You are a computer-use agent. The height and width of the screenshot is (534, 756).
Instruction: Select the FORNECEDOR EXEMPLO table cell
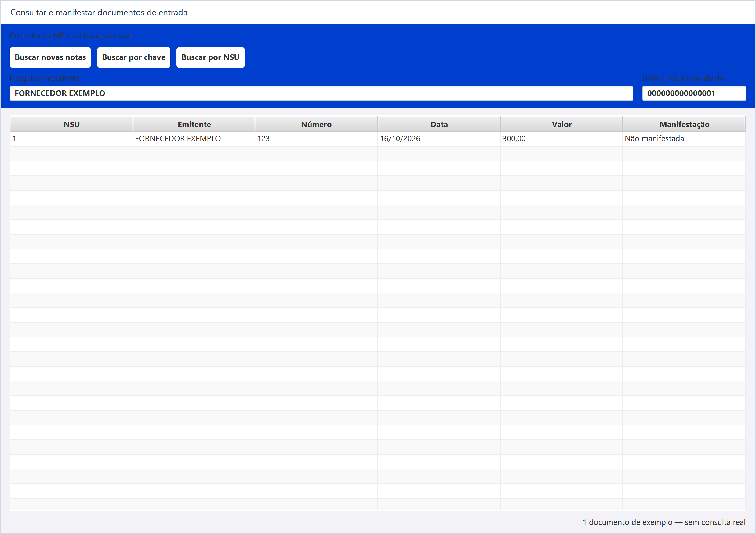[194, 139]
